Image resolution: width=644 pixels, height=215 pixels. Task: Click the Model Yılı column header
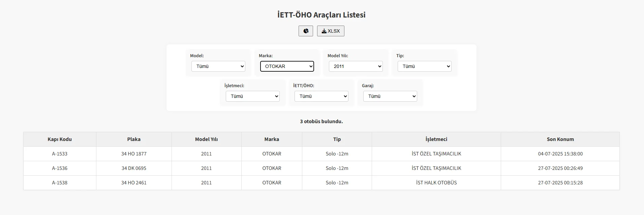pyautogui.click(x=206, y=139)
